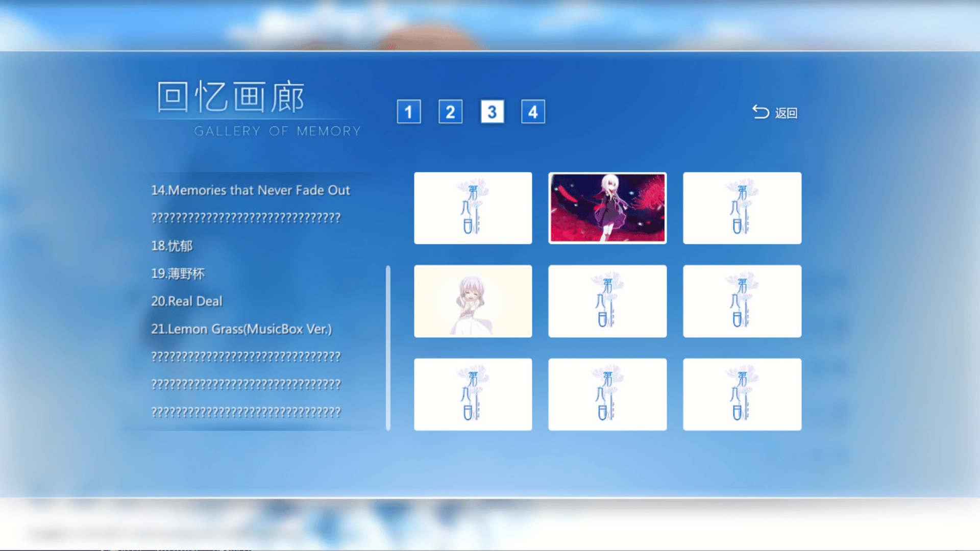This screenshot has width=980, height=551.
Task: Click the music list scrollbar
Action: coord(388,347)
